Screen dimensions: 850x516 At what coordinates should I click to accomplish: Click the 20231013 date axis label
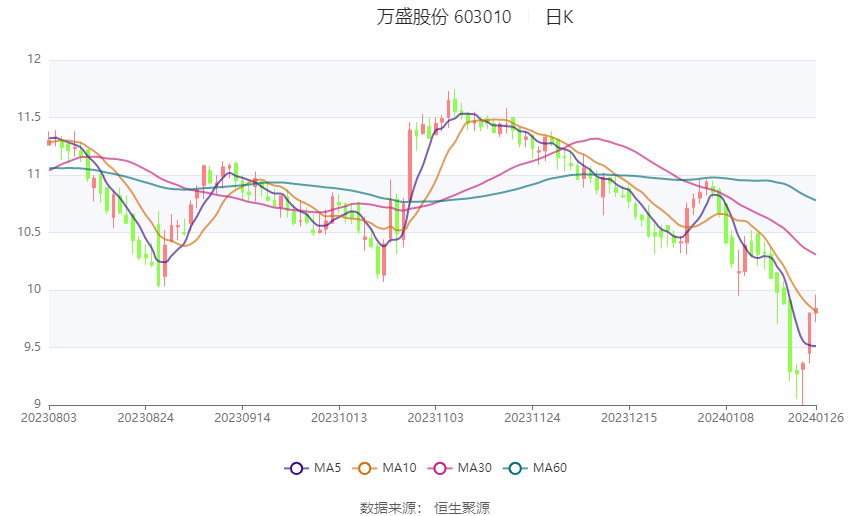pyautogui.click(x=339, y=418)
